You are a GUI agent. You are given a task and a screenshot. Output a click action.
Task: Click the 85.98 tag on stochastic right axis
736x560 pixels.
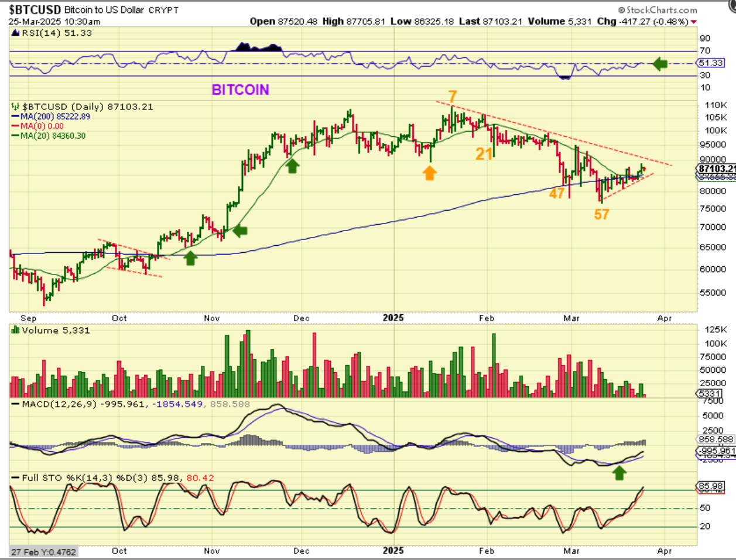click(710, 486)
